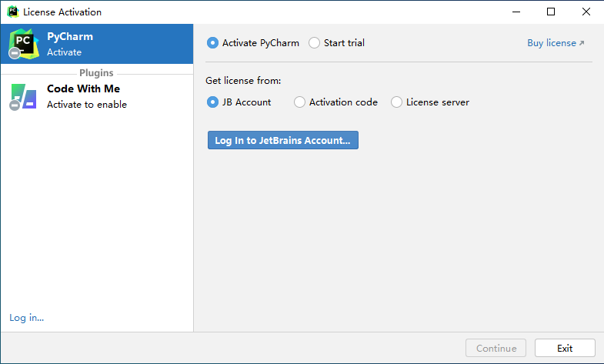Select the Code With Me plugin entry

(x=97, y=97)
